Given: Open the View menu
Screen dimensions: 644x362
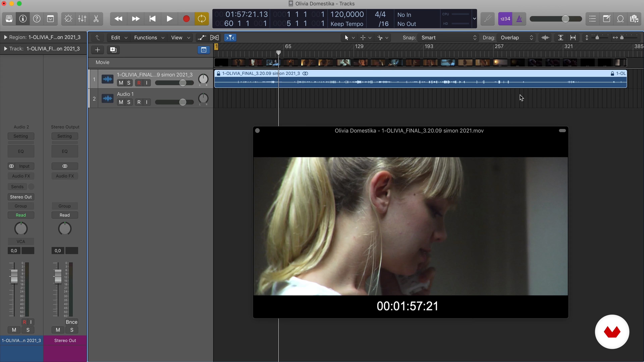Looking at the screenshot, I should click(x=180, y=38).
